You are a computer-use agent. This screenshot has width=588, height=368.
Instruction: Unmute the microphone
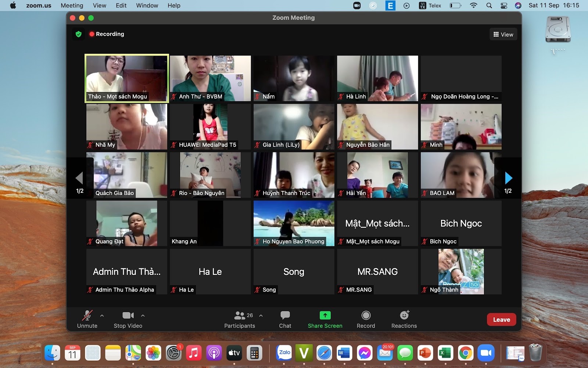click(87, 319)
